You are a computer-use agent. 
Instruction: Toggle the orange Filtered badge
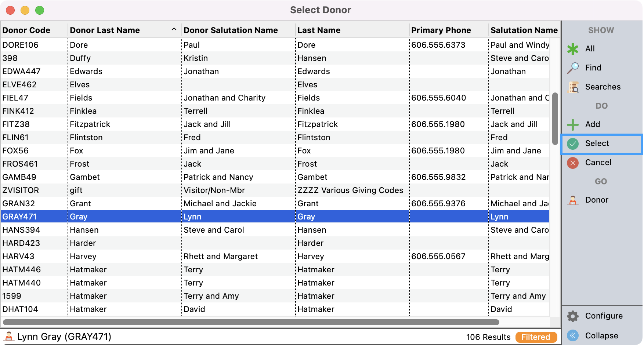[x=536, y=337]
